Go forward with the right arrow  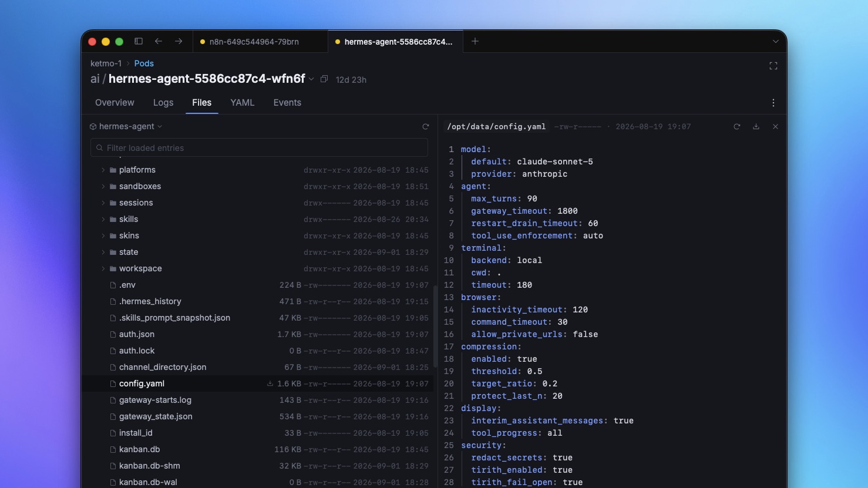click(x=179, y=41)
